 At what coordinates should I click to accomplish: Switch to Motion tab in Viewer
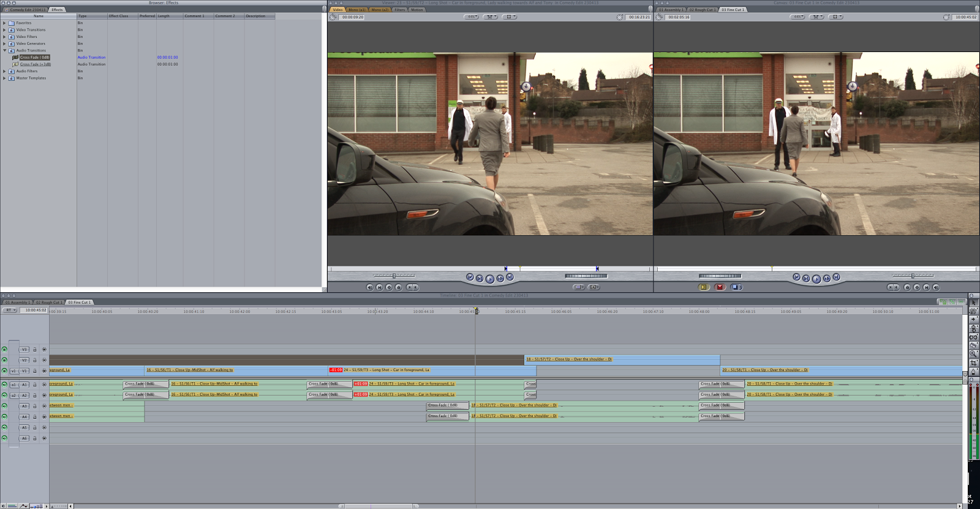[417, 10]
